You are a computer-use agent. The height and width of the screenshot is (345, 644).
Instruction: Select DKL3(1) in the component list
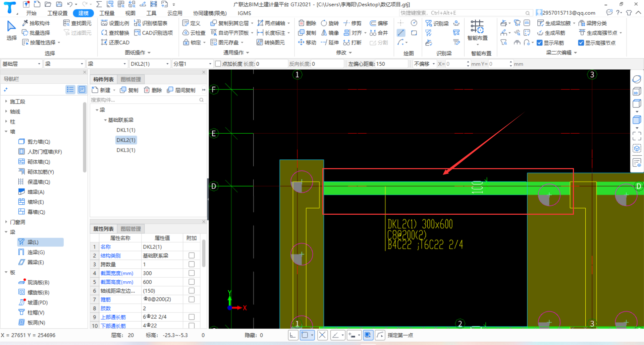126,150
